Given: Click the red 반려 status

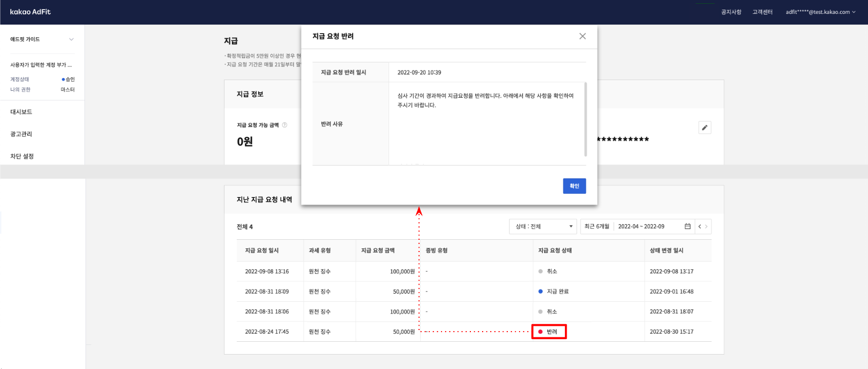Looking at the screenshot, I should point(549,332).
